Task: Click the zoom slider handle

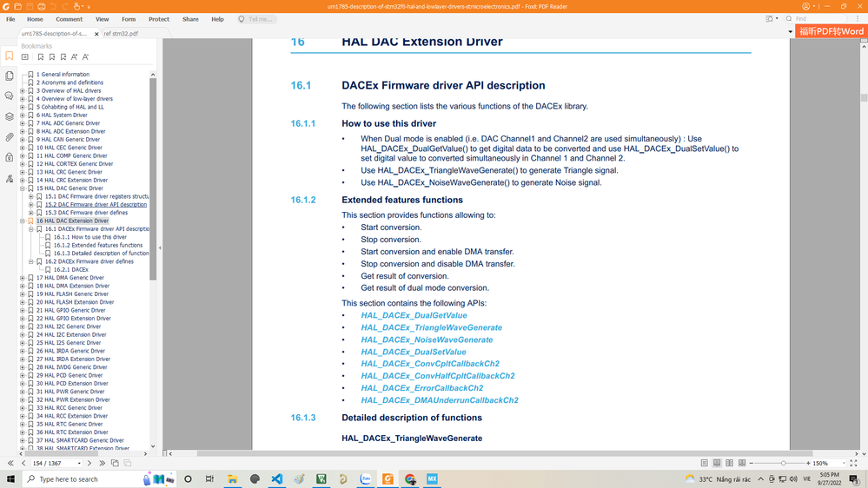Action: [x=784, y=463]
